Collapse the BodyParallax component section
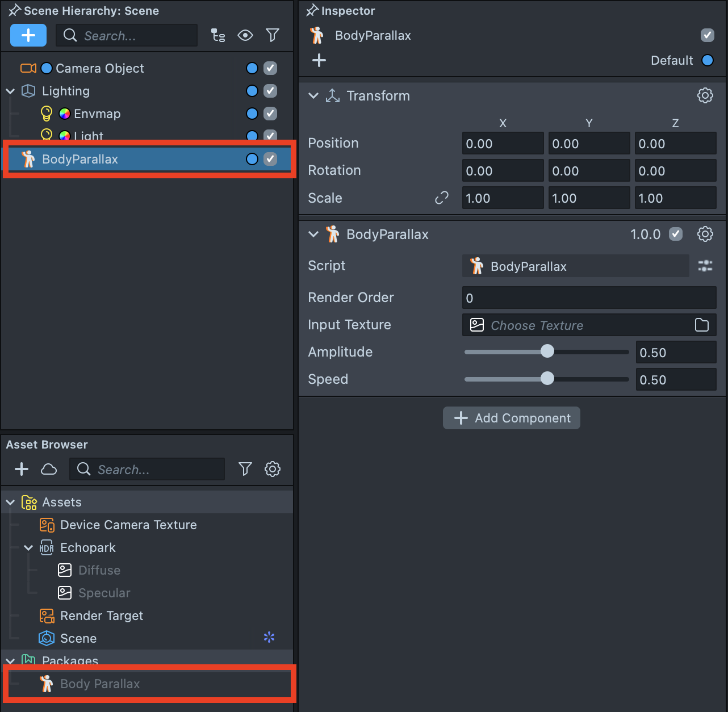Viewport: 728px width, 712px height. (x=313, y=234)
